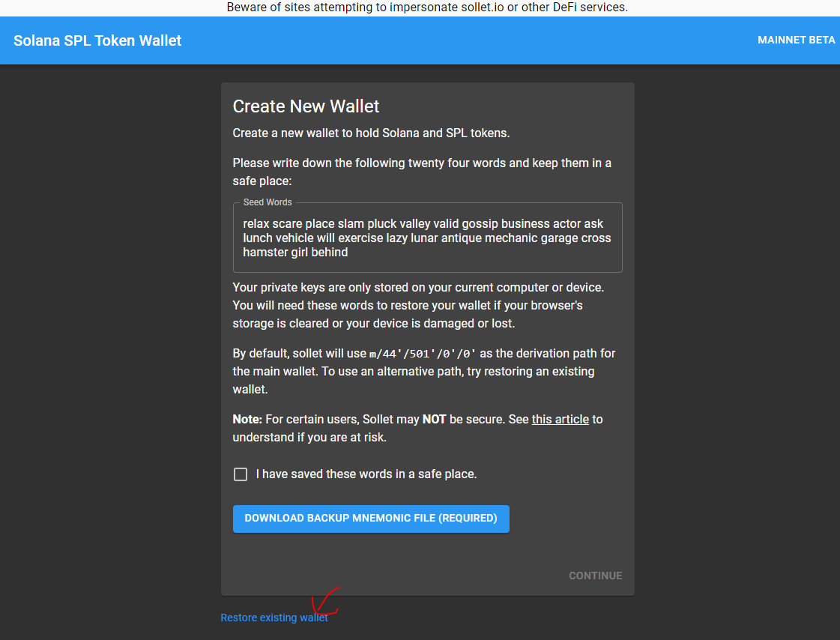This screenshot has height=640, width=840.
Task: Click the 'Seed Words' field label
Action: click(268, 202)
